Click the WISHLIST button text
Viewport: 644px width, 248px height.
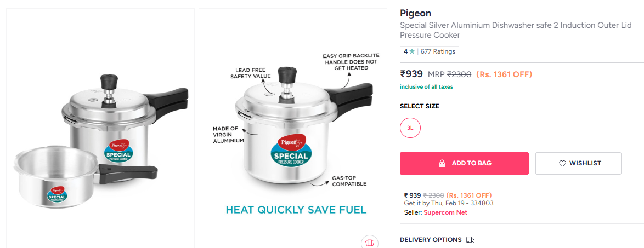pos(585,163)
